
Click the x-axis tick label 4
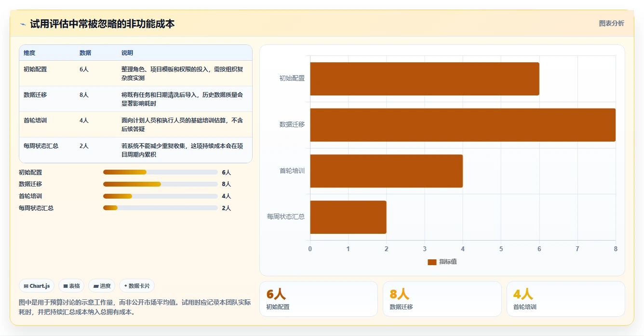[x=463, y=249]
